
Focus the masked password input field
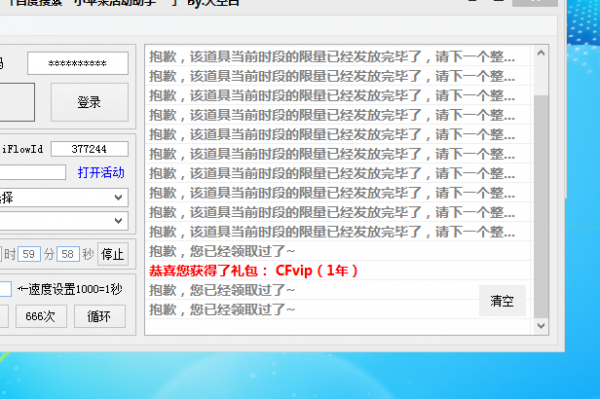78,63
